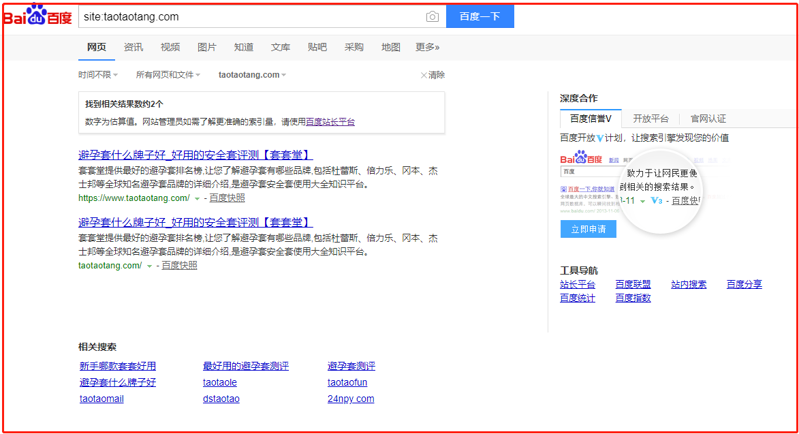Click related search taotaole

pyautogui.click(x=220, y=382)
